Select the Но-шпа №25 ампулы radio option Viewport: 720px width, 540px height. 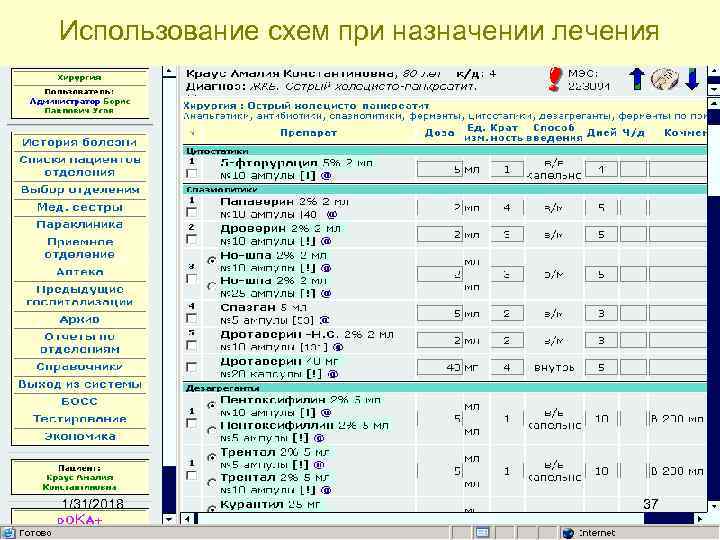click(211, 286)
